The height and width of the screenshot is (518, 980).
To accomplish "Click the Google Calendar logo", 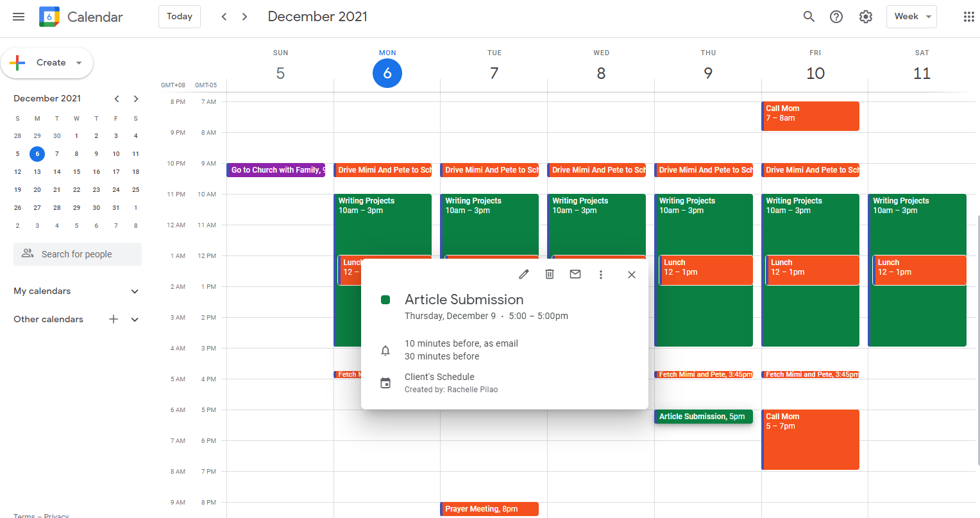I will (49, 17).
